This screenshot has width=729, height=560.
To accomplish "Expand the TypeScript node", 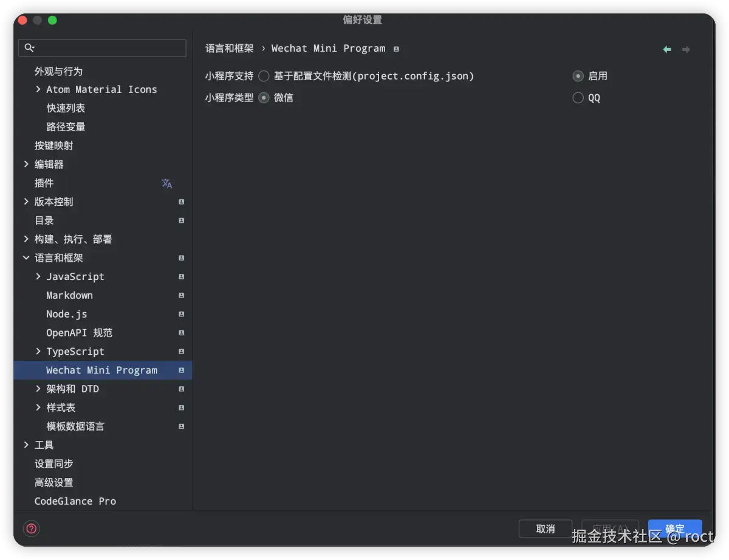I will (x=38, y=352).
